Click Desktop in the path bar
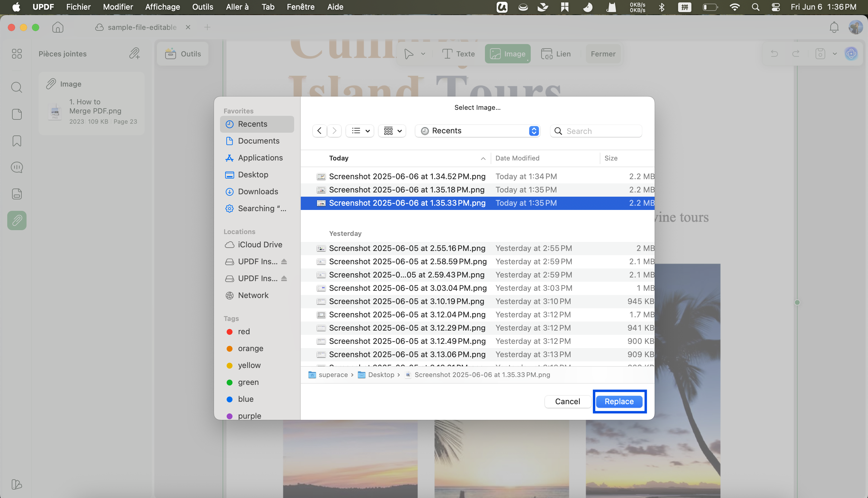Screen dimensions: 868x498 tap(376, 375)
